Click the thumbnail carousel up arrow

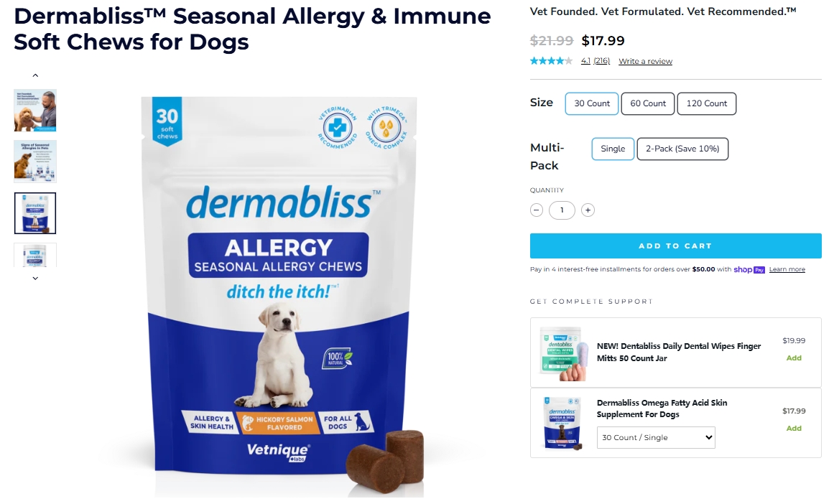[35, 75]
